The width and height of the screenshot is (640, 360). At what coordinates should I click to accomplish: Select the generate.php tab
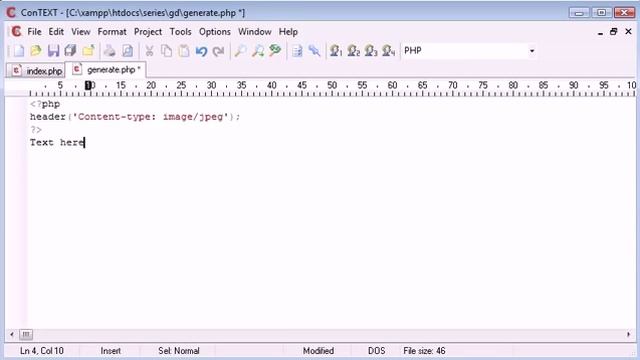click(106, 70)
